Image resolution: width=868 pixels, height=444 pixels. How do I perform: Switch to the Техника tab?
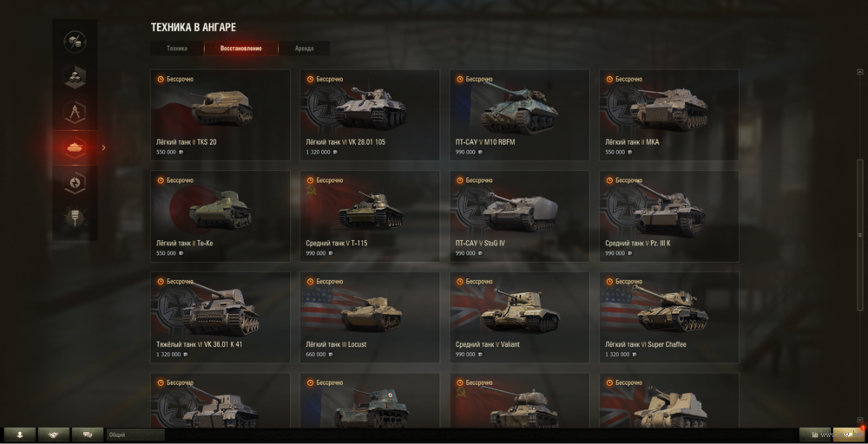tap(177, 48)
